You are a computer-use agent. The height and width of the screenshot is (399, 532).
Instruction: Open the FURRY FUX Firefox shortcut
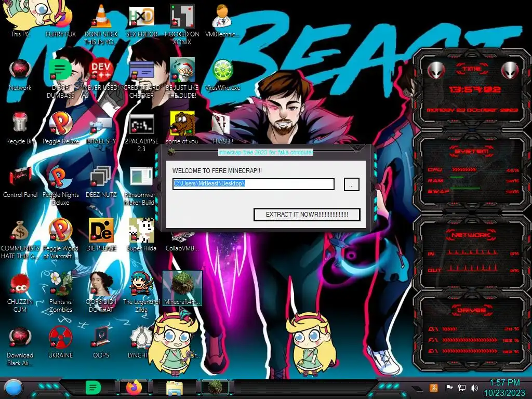[60, 20]
